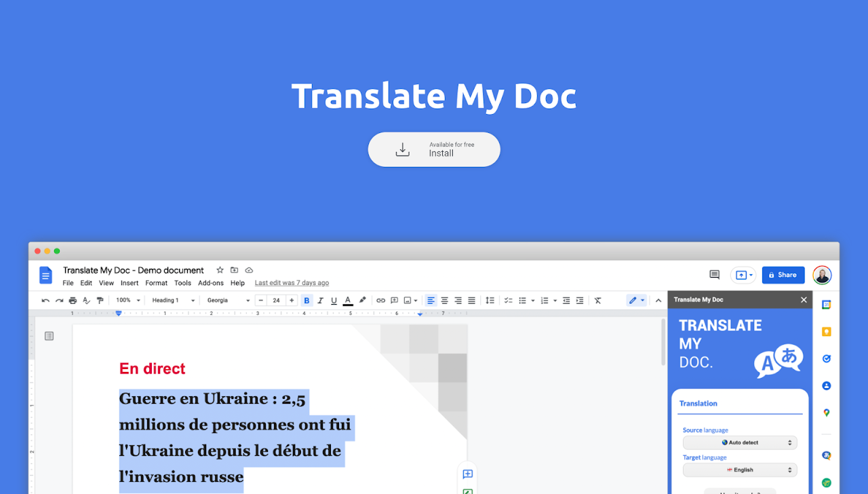
Task: Open Target language English dropdown
Action: (740, 470)
